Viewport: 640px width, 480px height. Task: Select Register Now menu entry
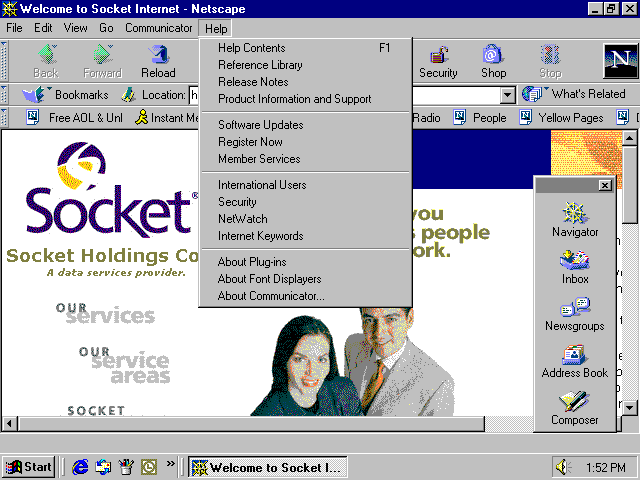click(x=305, y=142)
